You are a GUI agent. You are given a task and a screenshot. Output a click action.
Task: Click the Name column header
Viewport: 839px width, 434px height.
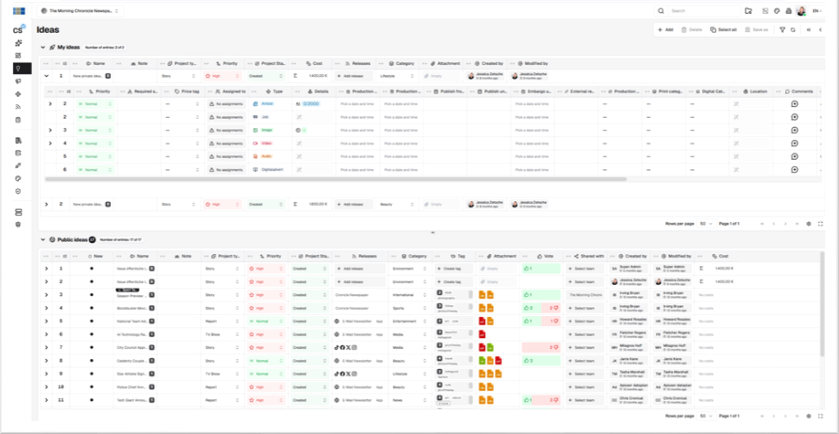pos(98,62)
